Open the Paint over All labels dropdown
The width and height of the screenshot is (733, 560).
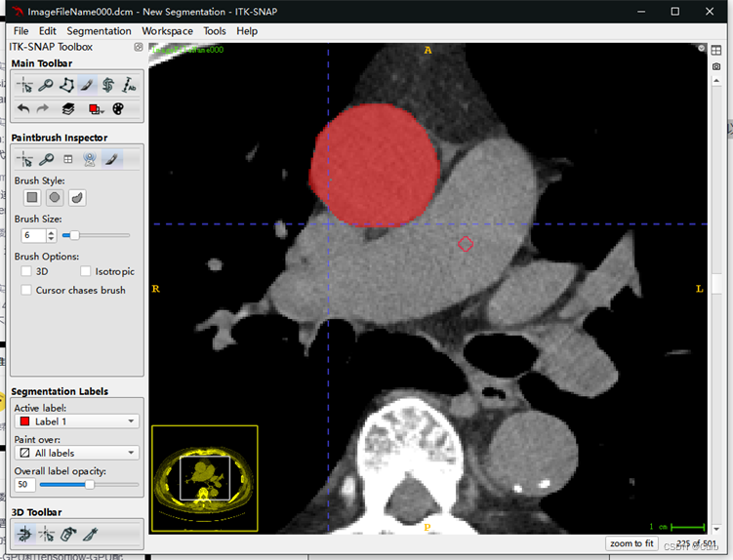point(77,453)
